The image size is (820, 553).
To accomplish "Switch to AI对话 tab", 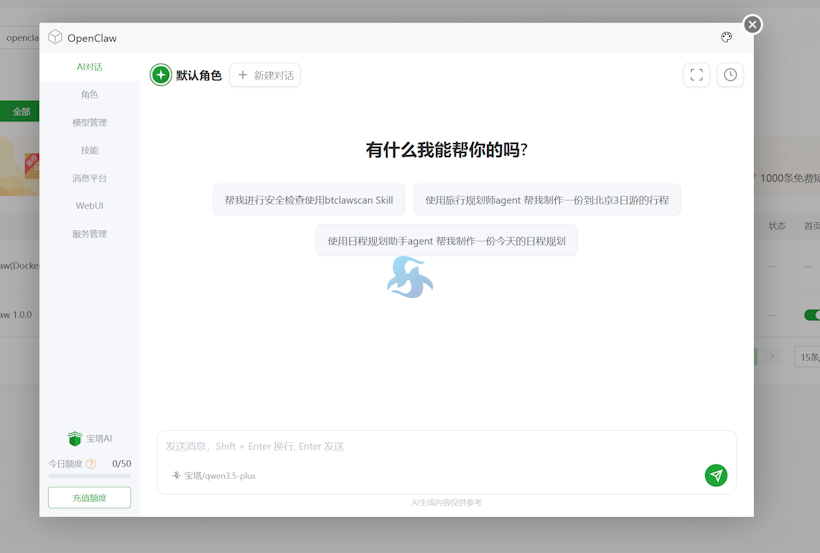I will pos(89,67).
